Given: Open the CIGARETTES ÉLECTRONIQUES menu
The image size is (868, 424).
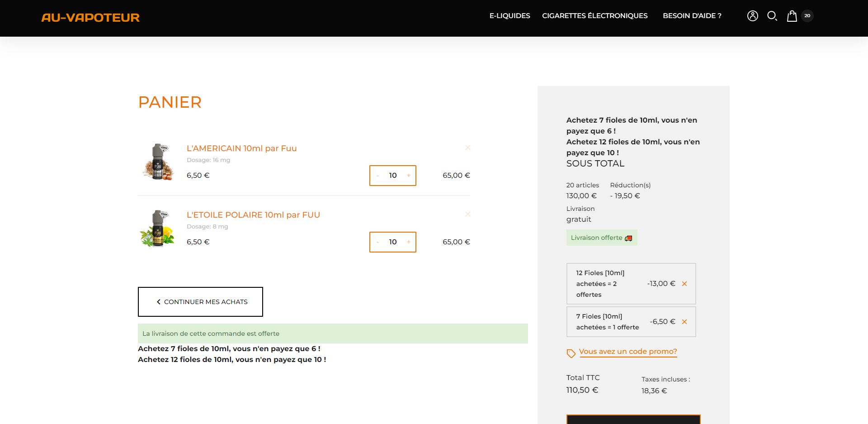Looking at the screenshot, I should (595, 16).
